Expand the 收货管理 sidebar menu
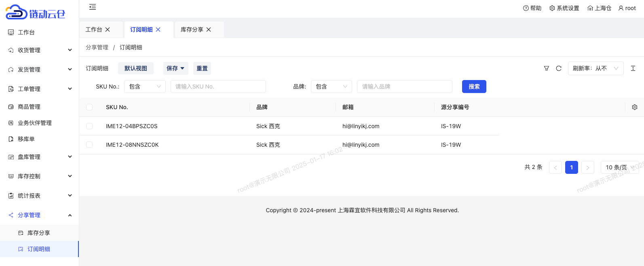 pyautogui.click(x=40, y=50)
